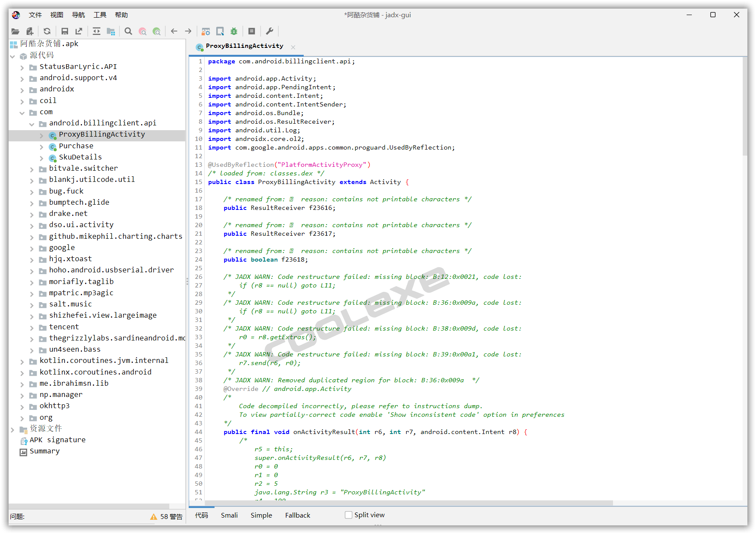Open the log viewer
This screenshot has height=534, width=756.
point(252,31)
